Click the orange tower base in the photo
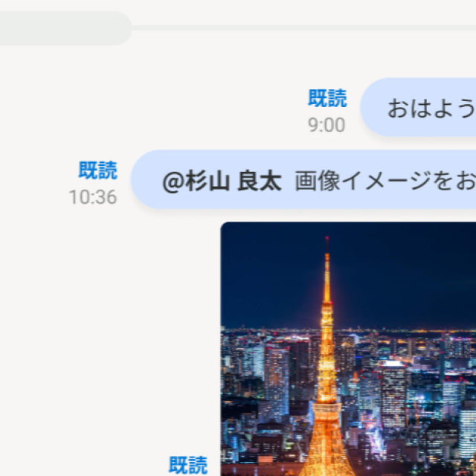Image resolution: width=476 pixels, height=476 pixels. [x=327, y=440]
